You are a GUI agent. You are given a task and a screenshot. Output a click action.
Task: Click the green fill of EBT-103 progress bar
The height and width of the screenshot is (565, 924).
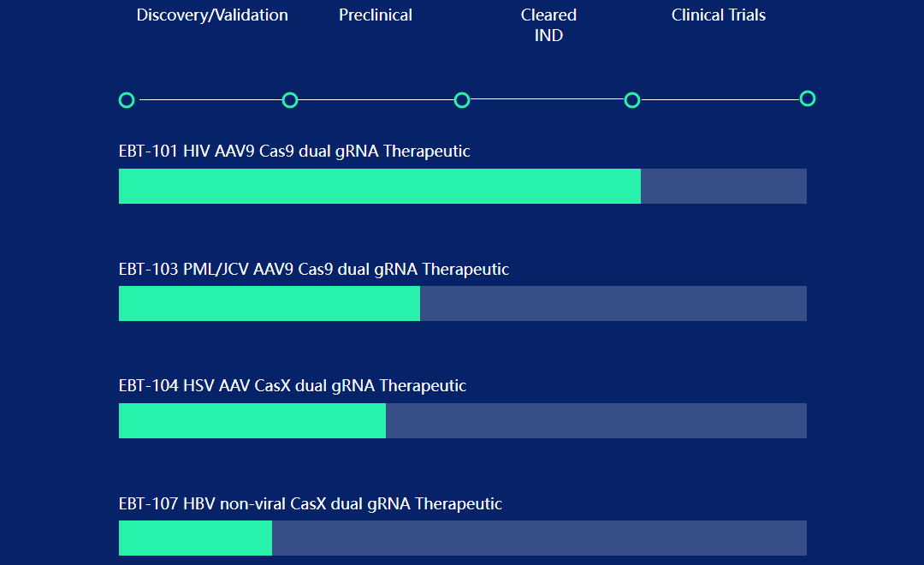(269, 304)
